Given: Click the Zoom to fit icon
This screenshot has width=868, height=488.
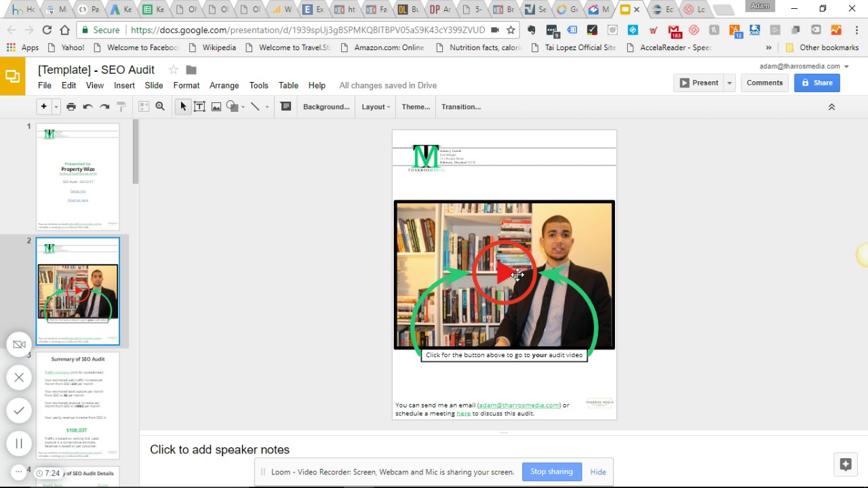Looking at the screenshot, I should tap(144, 106).
